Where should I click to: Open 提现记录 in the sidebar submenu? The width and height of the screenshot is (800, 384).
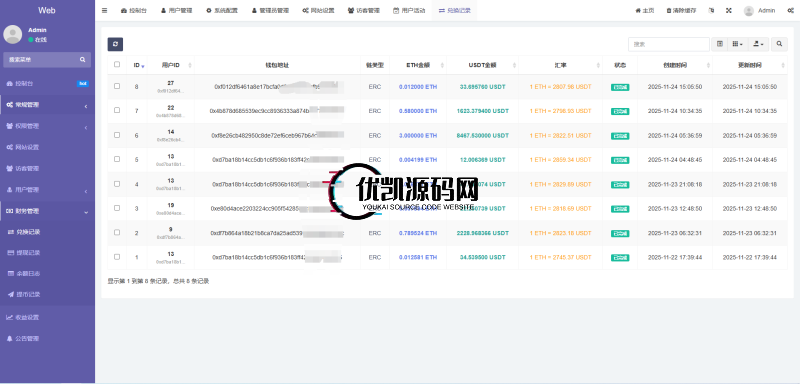pos(47,253)
